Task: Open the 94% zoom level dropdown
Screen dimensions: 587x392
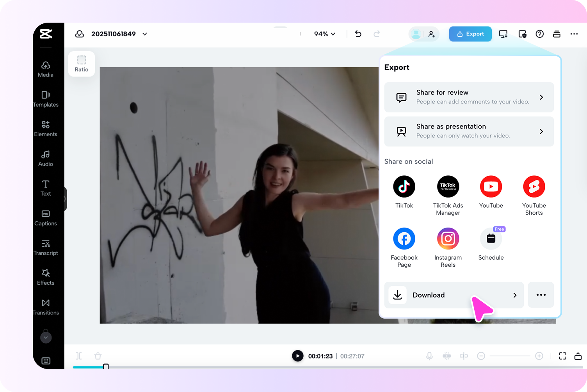Action: [324, 34]
